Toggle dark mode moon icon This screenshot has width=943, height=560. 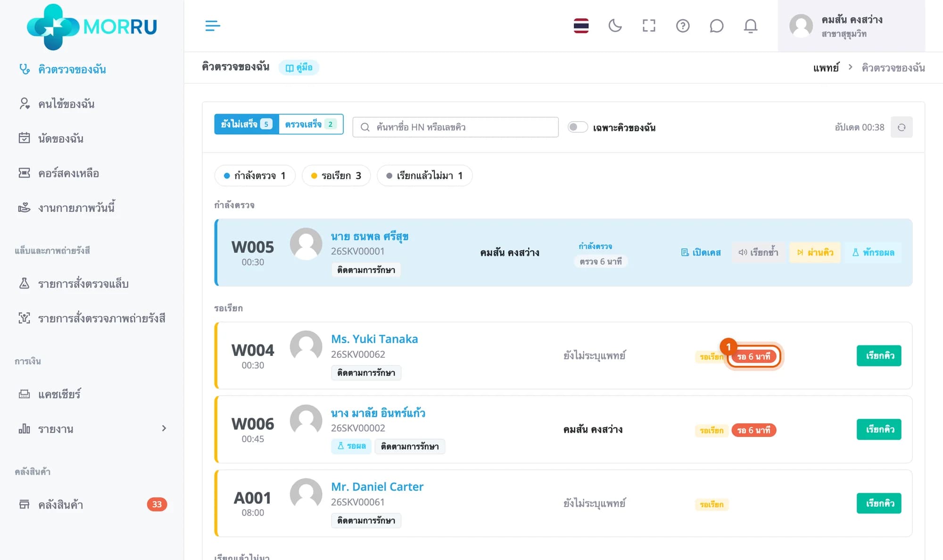pos(615,25)
